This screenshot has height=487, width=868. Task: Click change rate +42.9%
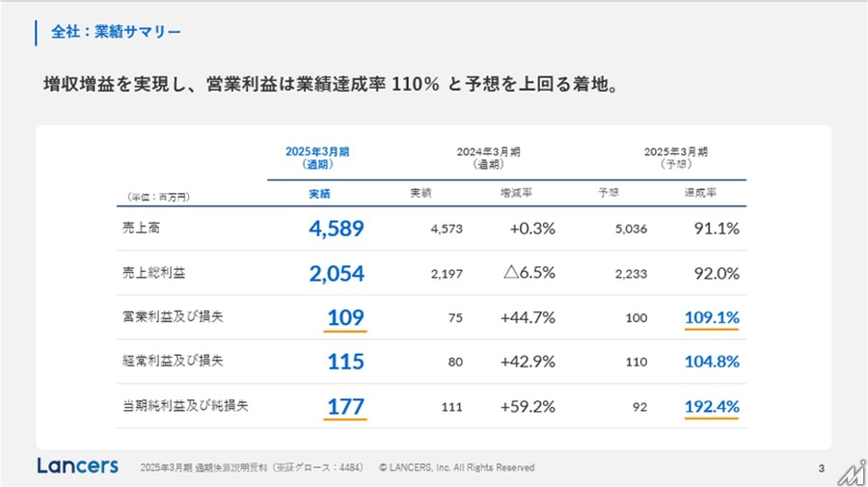click(528, 362)
